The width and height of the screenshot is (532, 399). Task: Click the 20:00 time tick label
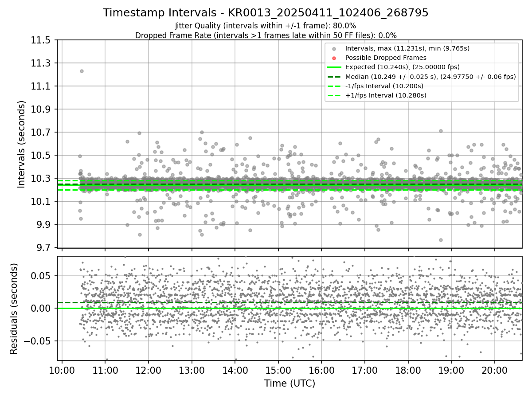pos(494,370)
